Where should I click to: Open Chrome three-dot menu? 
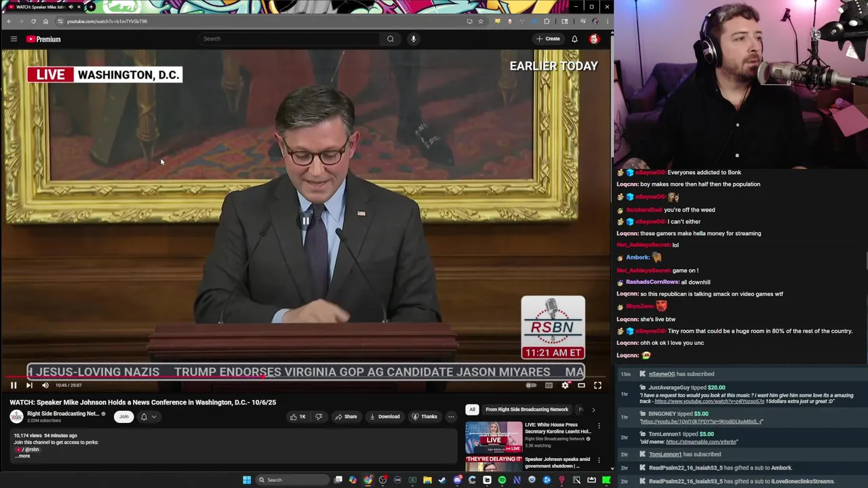(606, 21)
